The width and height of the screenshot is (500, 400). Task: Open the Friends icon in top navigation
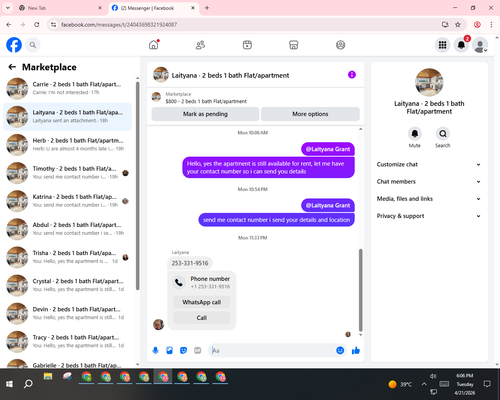[x=200, y=45]
